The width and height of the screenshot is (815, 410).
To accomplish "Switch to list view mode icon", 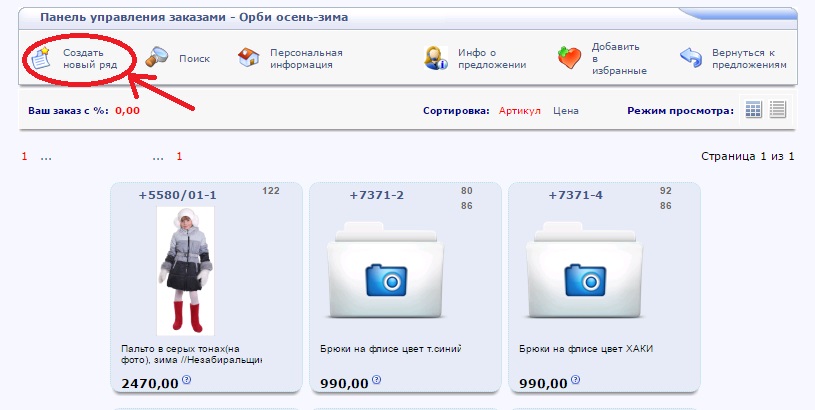I will pos(778,110).
